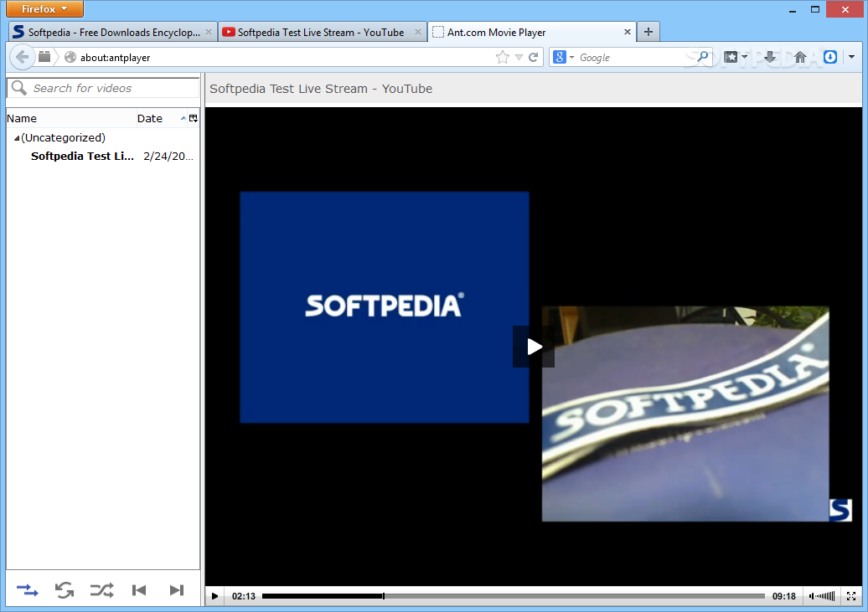
Task: Adjust the volume level bars
Action: pyautogui.click(x=826, y=596)
